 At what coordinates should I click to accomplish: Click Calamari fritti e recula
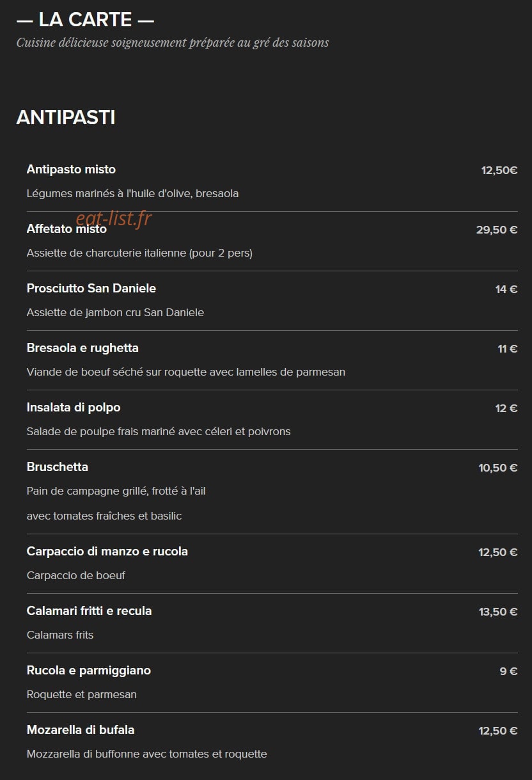pyautogui.click(x=90, y=611)
